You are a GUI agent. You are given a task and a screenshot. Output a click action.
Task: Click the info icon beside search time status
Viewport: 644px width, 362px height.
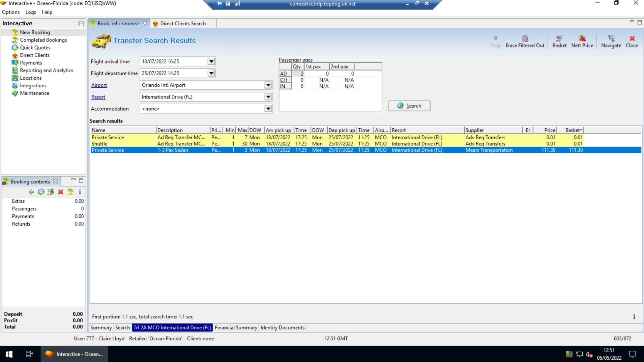click(634, 316)
